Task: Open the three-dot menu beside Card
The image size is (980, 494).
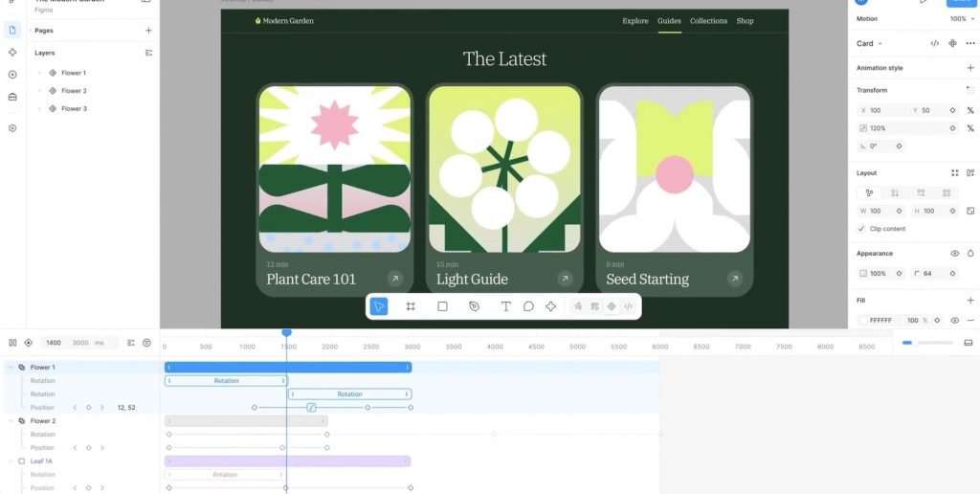Action: click(970, 43)
